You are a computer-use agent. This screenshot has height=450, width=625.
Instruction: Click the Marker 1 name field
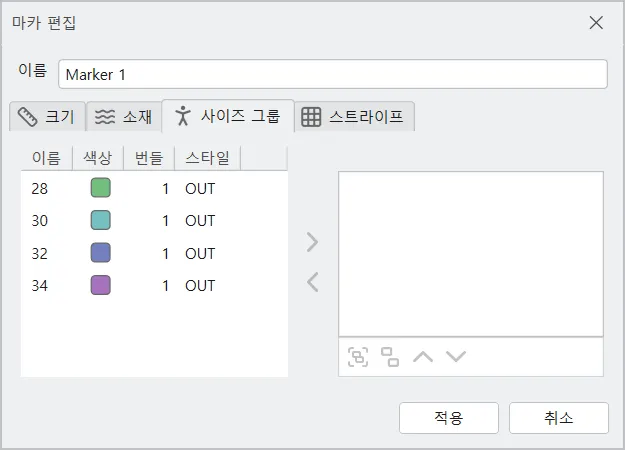pos(333,75)
